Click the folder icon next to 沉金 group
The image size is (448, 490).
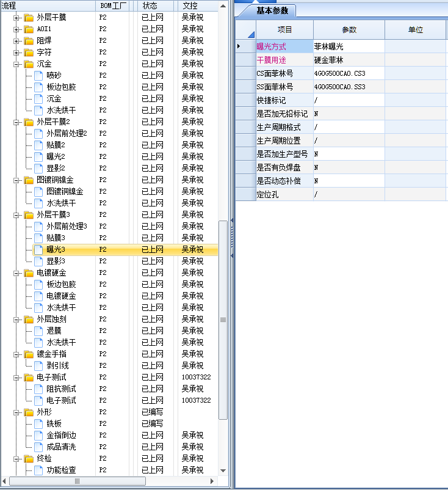(29, 64)
